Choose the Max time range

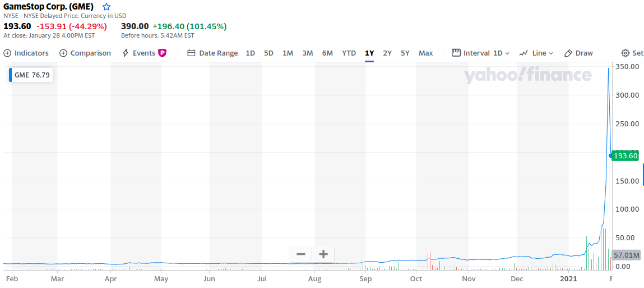pyautogui.click(x=426, y=53)
